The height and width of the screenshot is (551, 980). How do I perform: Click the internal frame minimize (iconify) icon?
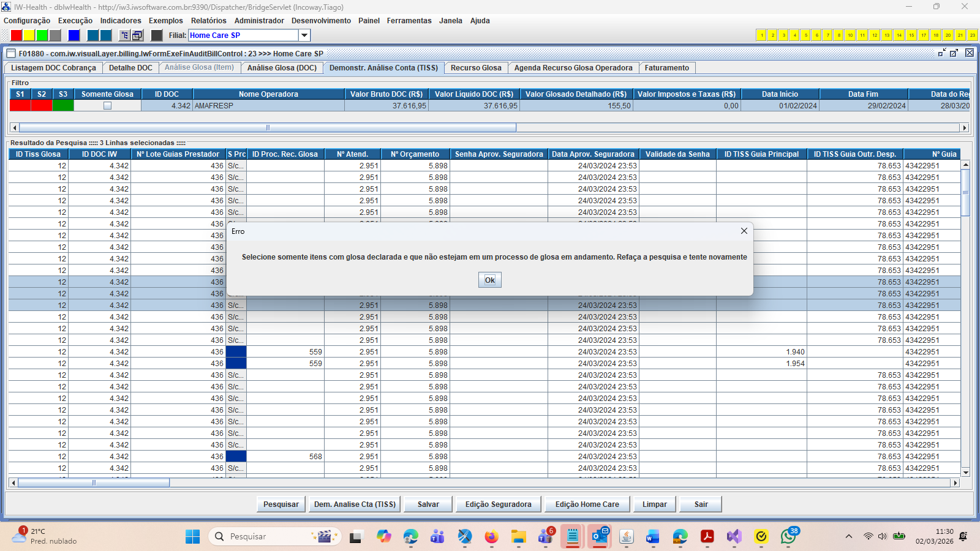pos(942,53)
